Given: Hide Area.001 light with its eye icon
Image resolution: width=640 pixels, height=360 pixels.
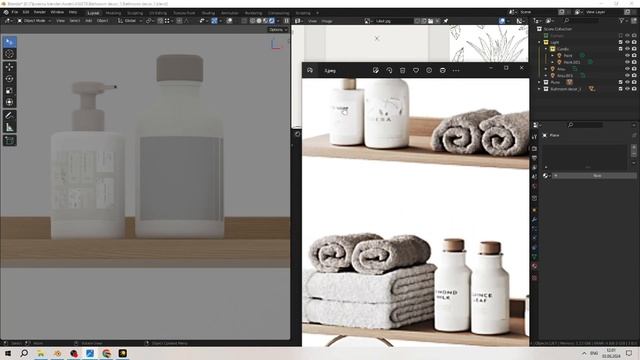Looking at the screenshot, I should (x=627, y=76).
